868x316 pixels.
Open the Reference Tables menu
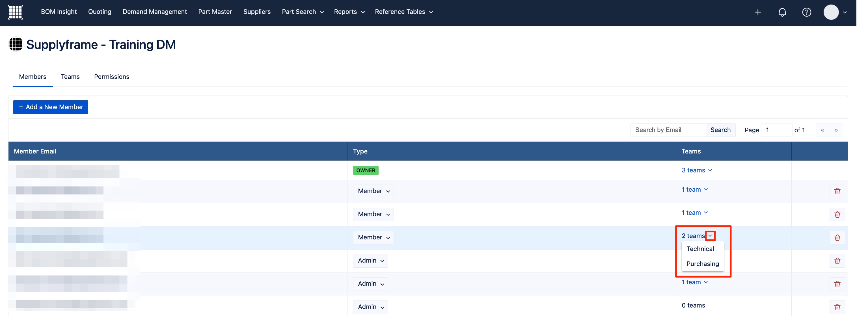coord(403,12)
